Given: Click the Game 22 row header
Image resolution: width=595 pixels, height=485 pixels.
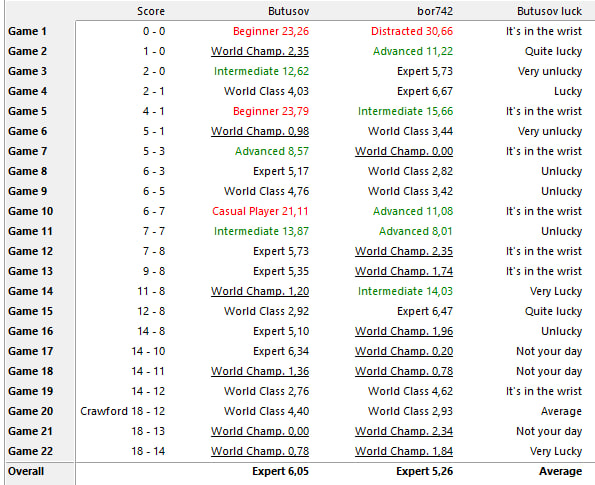Looking at the screenshot, I should pos(30,451).
